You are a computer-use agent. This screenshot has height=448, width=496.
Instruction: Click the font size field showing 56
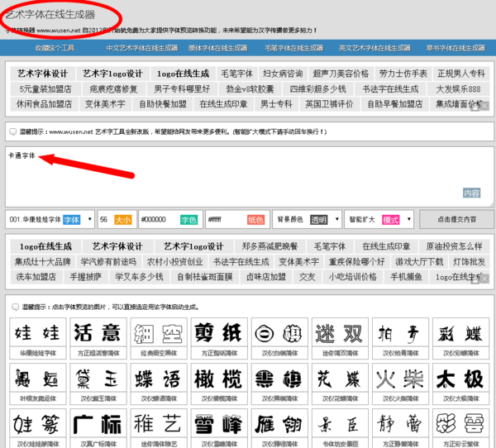[117, 219]
